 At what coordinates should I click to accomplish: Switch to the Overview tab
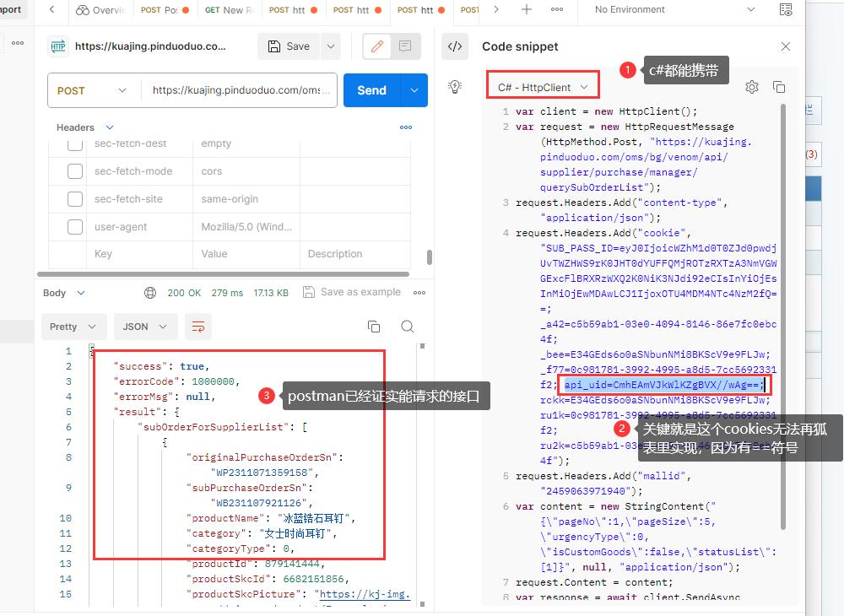pyautogui.click(x=100, y=9)
